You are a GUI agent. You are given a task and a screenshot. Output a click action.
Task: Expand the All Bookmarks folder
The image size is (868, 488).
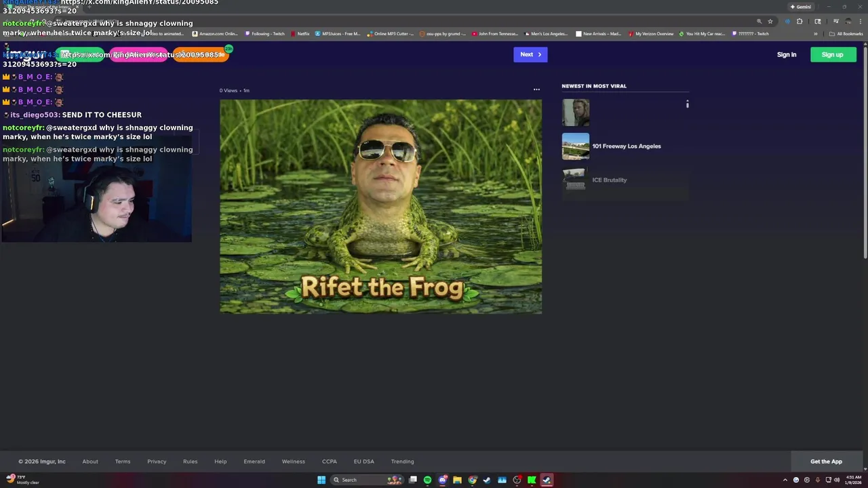tap(846, 33)
